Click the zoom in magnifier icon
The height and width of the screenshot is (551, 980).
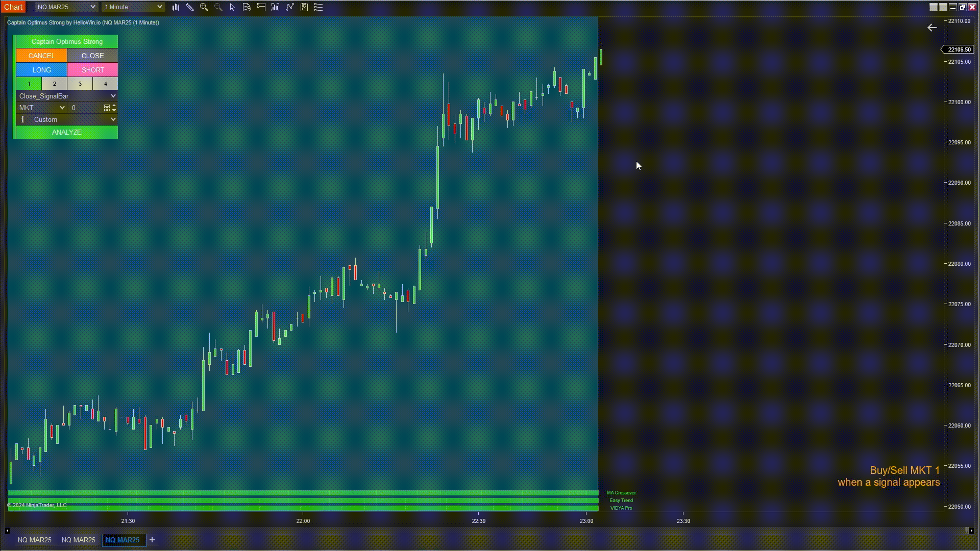point(204,7)
